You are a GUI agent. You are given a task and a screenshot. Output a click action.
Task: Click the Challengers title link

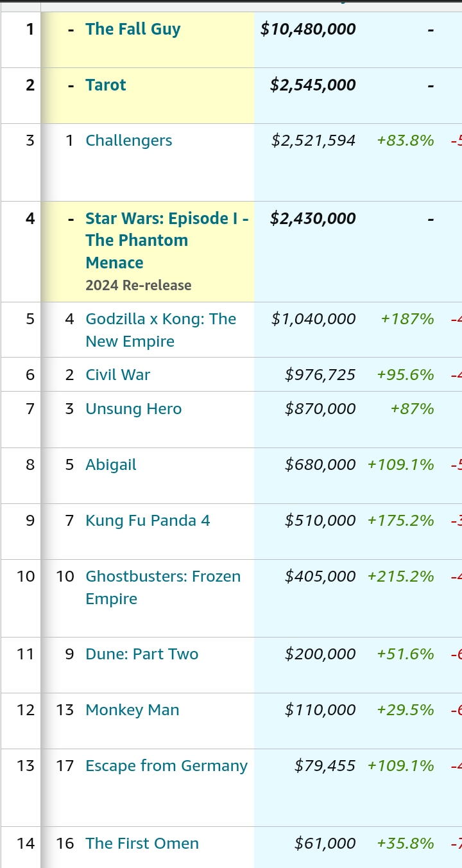coord(128,141)
